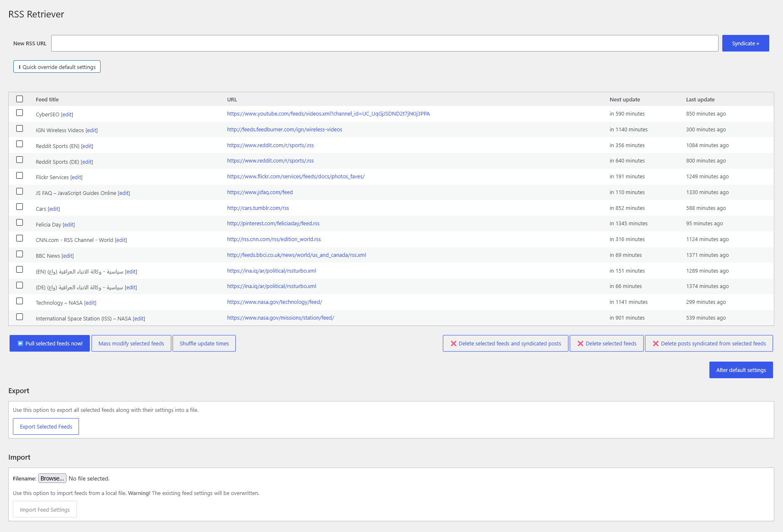Image resolution: width=783 pixels, height=532 pixels.
Task: Open the BBC us_and_canada rss.xml link
Action: 296,255
